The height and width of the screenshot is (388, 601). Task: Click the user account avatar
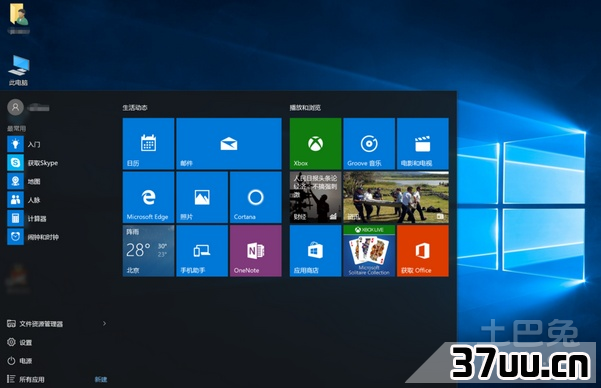coord(15,108)
